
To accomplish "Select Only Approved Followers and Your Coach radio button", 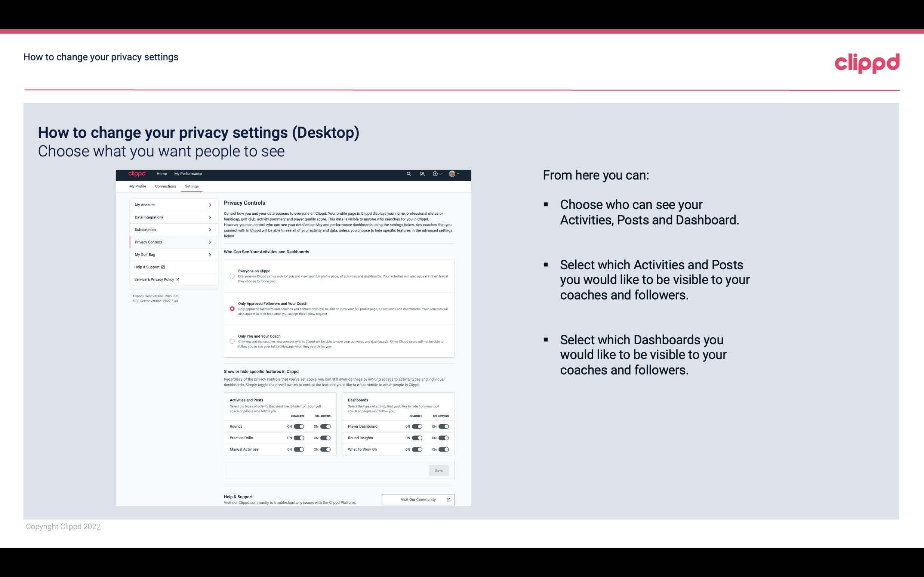I will click(x=231, y=308).
